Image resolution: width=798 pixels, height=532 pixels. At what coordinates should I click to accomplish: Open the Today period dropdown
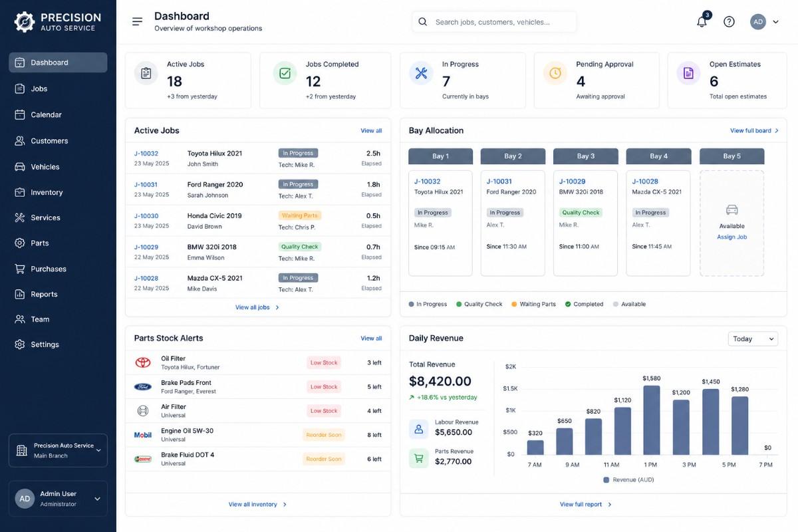coord(753,339)
